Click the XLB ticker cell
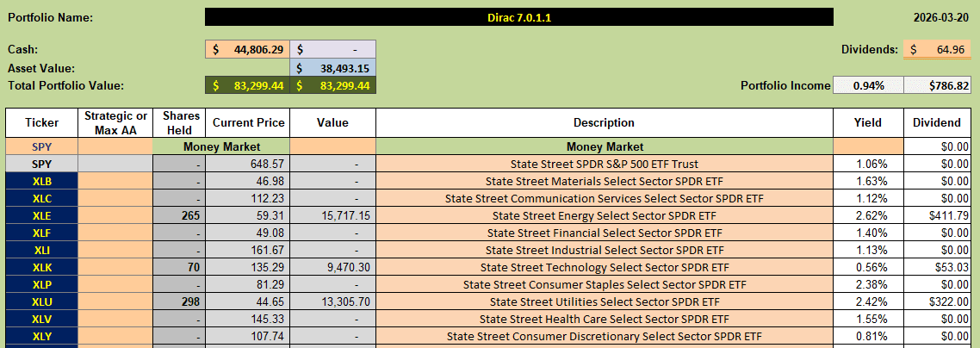The height and width of the screenshot is (348, 980). 42,182
